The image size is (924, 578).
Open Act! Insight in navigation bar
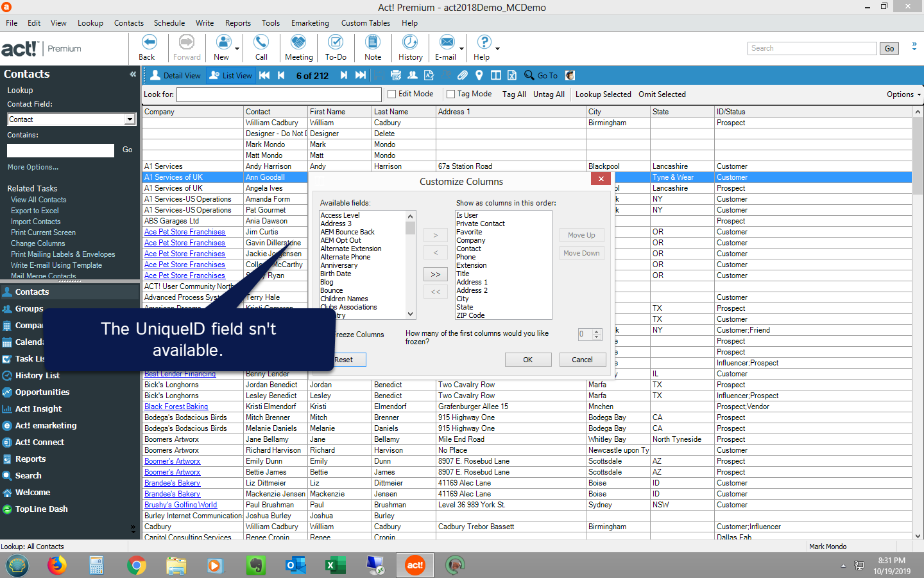[38, 409]
